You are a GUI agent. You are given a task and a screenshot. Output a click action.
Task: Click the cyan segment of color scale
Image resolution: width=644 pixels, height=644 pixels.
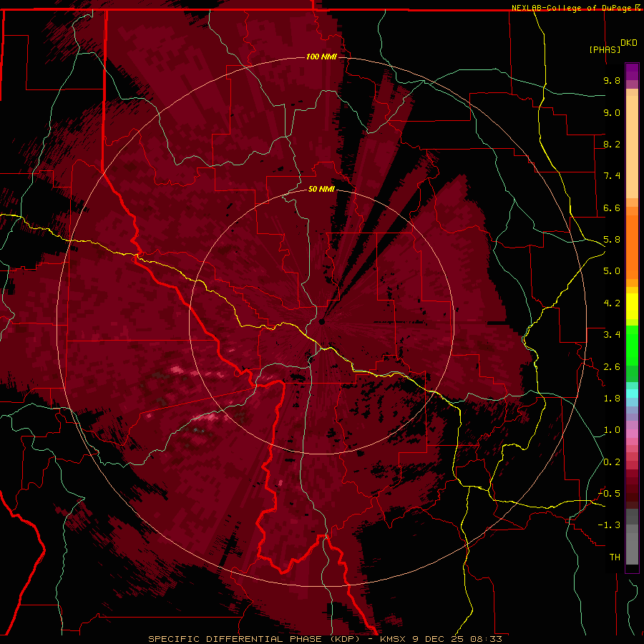point(632,394)
